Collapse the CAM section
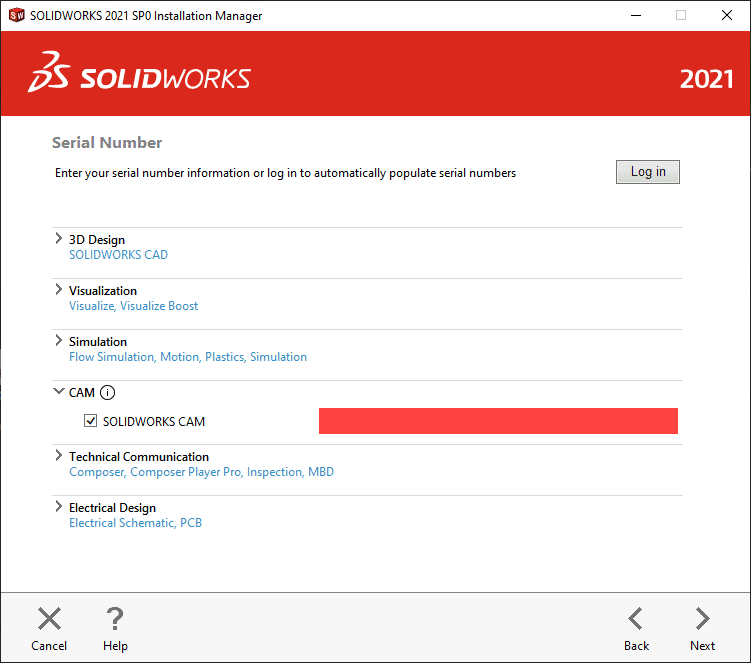 [x=58, y=391]
